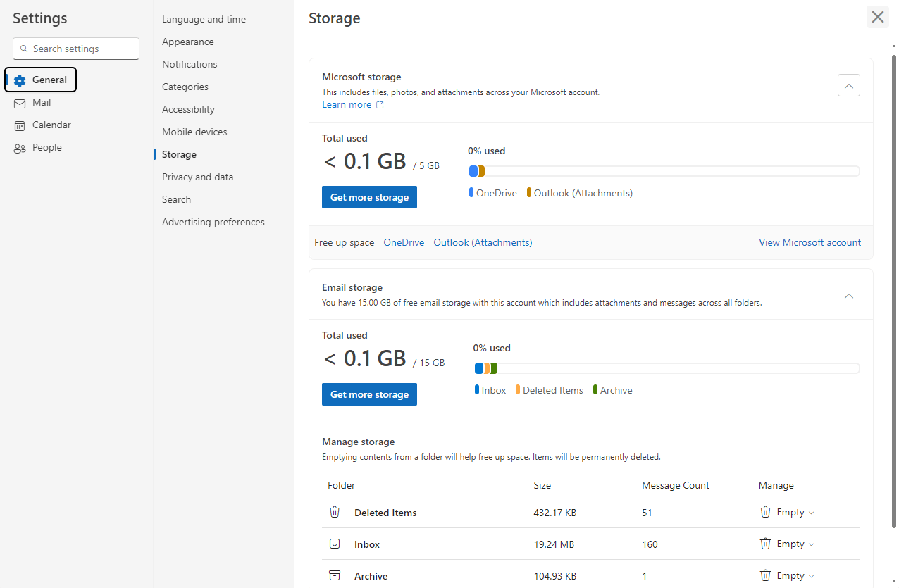This screenshot has width=899, height=588.
Task: Click the 19.24 MB size value
Action: tap(554, 544)
